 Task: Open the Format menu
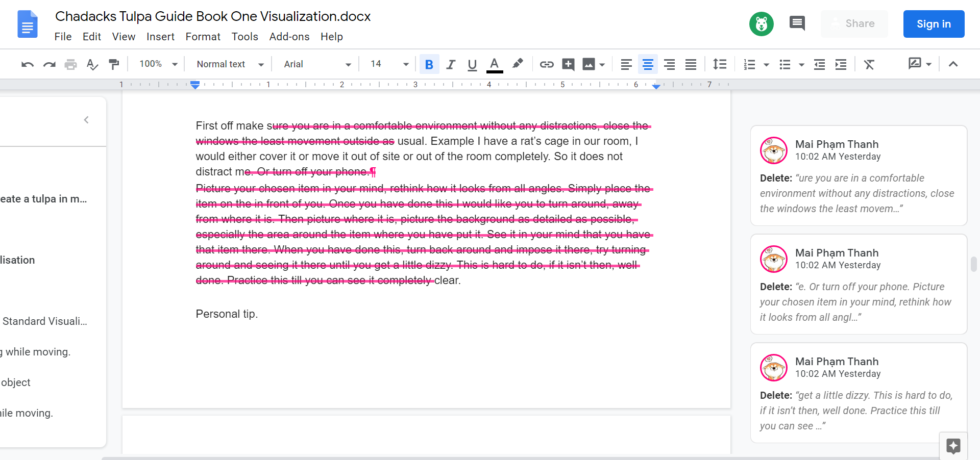[203, 37]
